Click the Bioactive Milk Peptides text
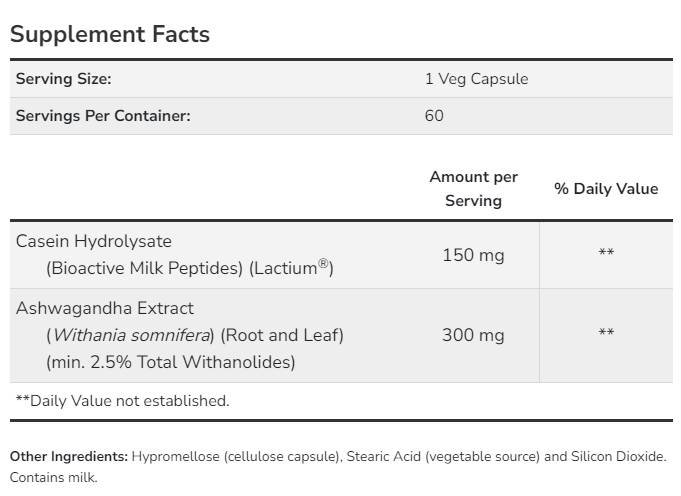681x496 pixels. click(x=143, y=268)
